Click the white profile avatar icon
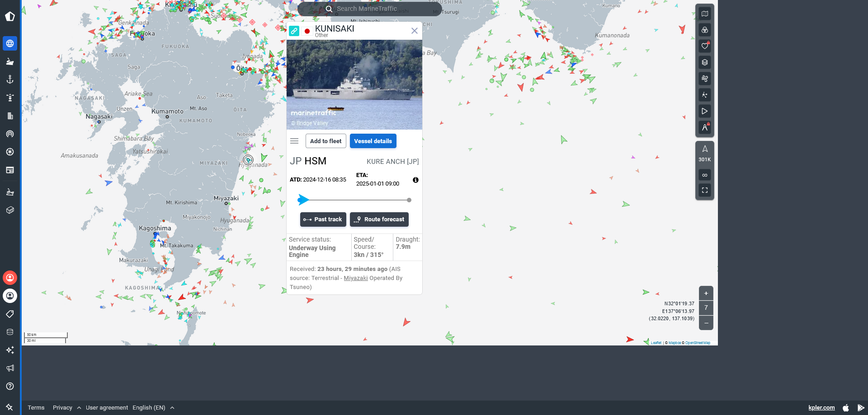Screen dimensions: 868x415 (10, 296)
